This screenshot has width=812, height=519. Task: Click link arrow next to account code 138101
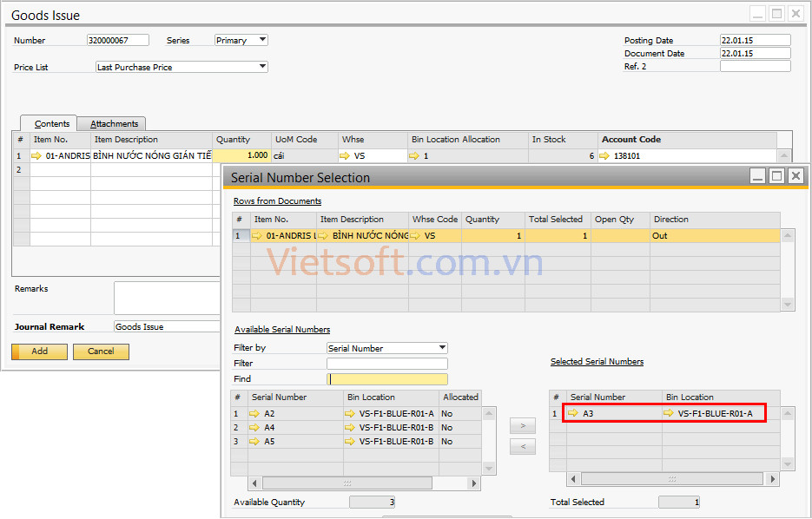pos(604,156)
